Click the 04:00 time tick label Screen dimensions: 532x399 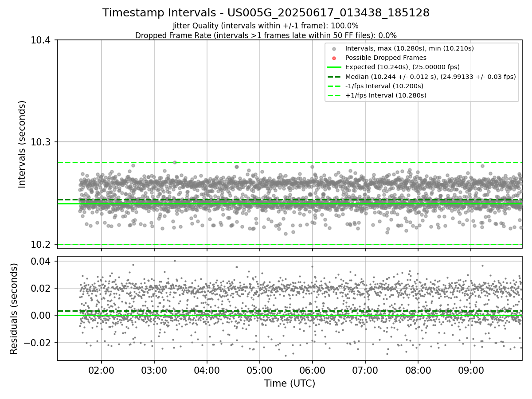pos(207,370)
